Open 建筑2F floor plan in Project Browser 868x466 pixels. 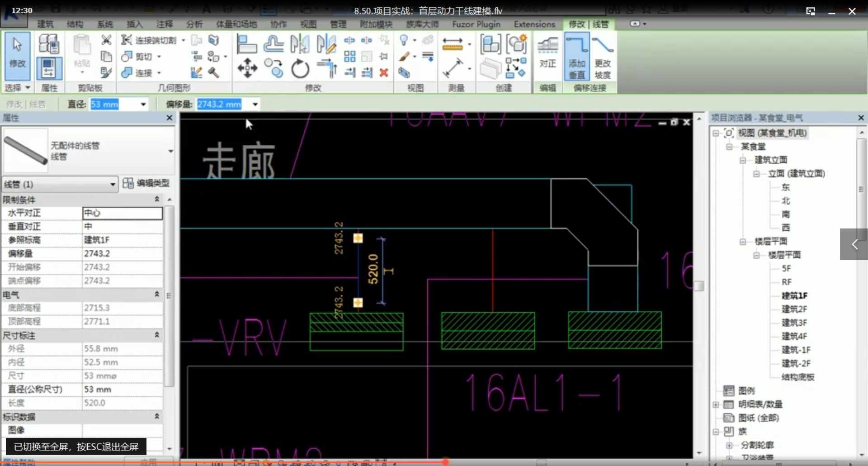tap(794, 309)
